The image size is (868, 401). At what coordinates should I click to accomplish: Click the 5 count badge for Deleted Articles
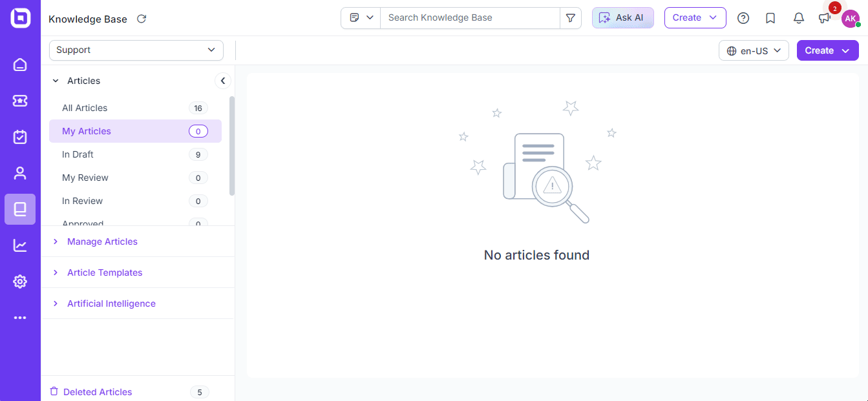pyautogui.click(x=200, y=392)
